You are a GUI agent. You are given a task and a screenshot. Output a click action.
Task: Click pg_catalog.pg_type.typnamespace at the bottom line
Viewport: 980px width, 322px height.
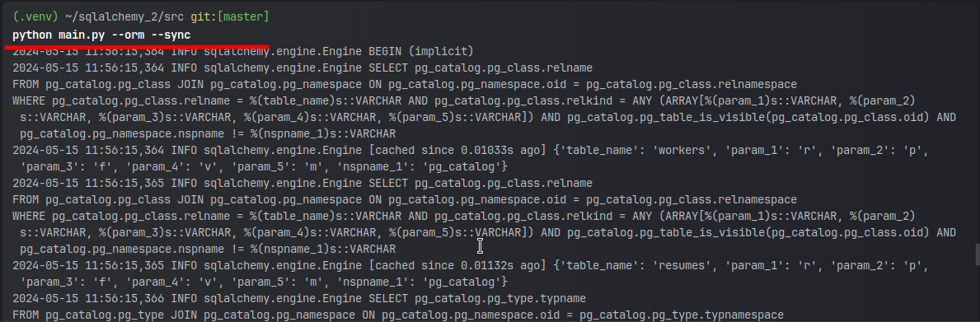click(x=682, y=315)
